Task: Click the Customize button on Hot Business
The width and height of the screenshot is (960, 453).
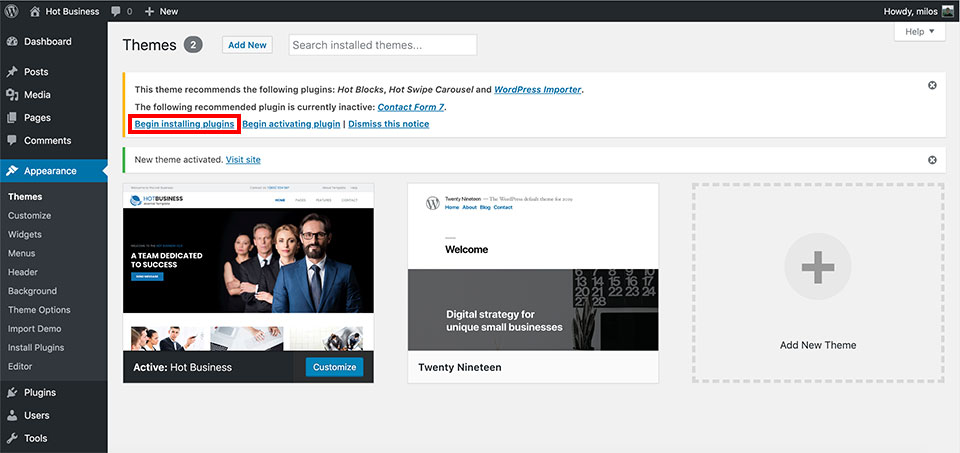Action: point(334,367)
